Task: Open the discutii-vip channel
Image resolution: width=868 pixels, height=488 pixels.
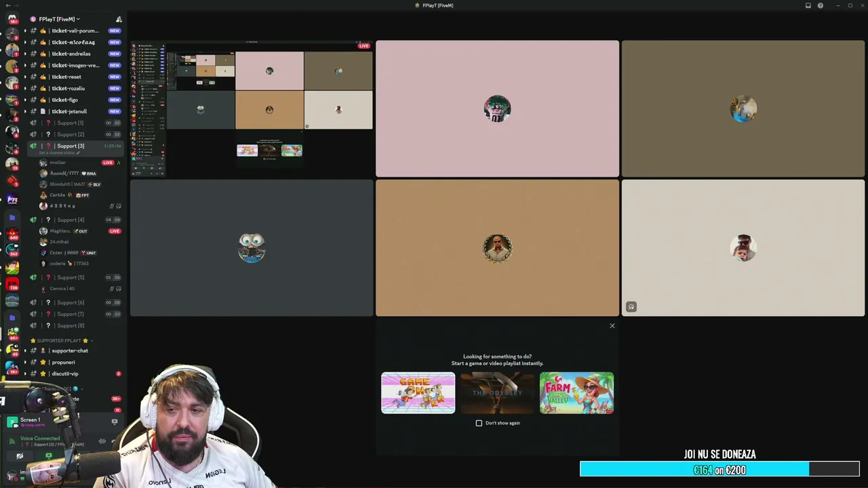Action: click(x=75, y=373)
